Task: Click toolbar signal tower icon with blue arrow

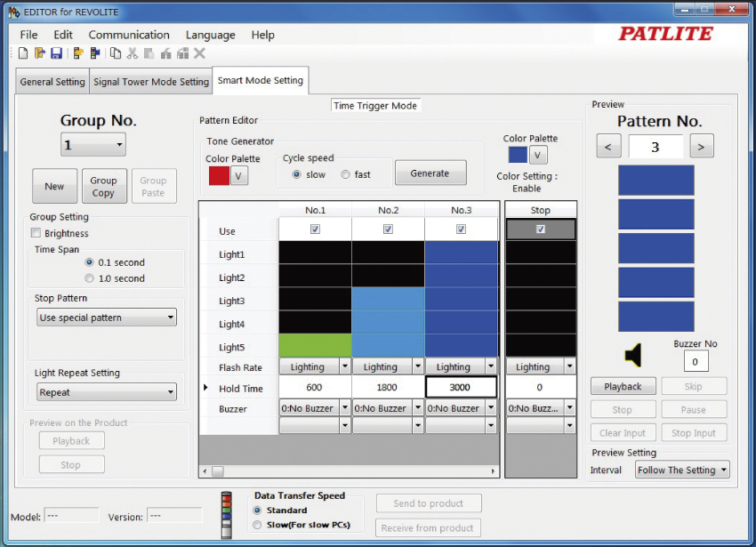Action: click(x=95, y=53)
